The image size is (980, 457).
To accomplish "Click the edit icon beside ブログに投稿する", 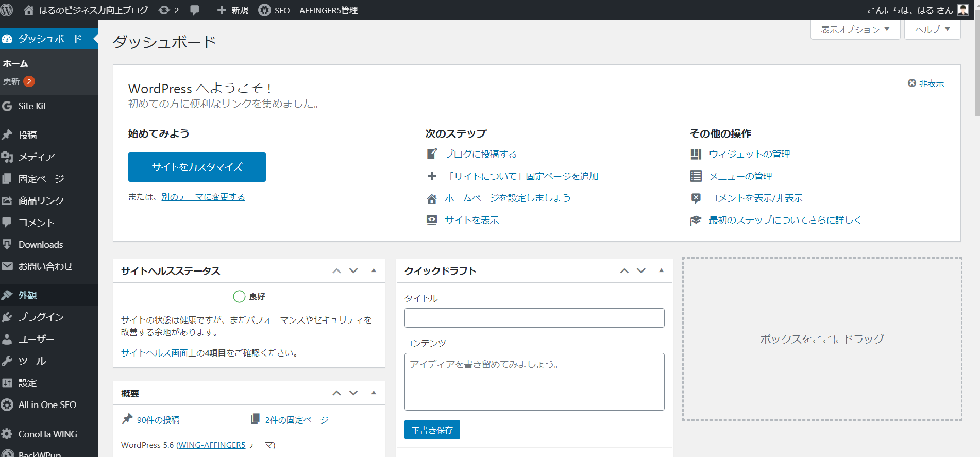I will click(x=432, y=154).
